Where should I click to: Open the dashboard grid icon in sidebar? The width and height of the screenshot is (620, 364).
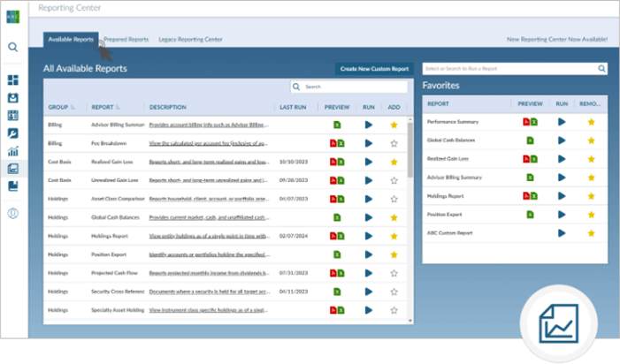(13, 80)
